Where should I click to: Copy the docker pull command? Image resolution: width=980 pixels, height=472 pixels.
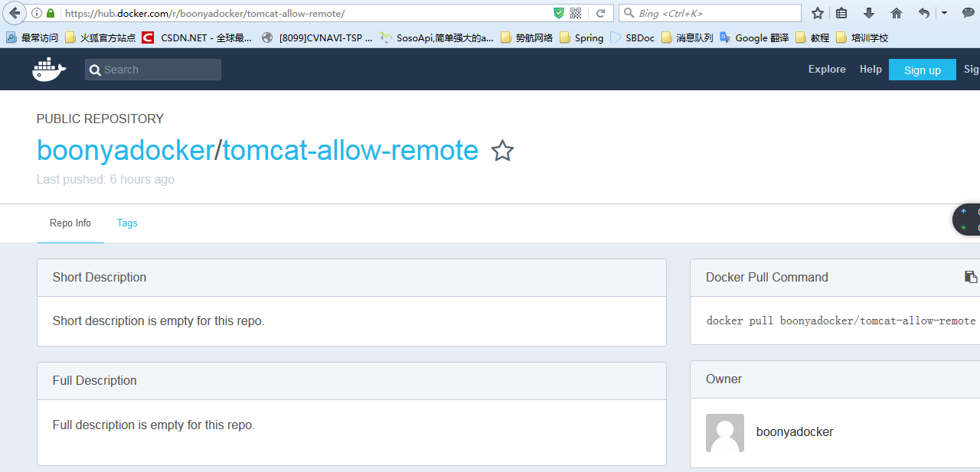970,277
